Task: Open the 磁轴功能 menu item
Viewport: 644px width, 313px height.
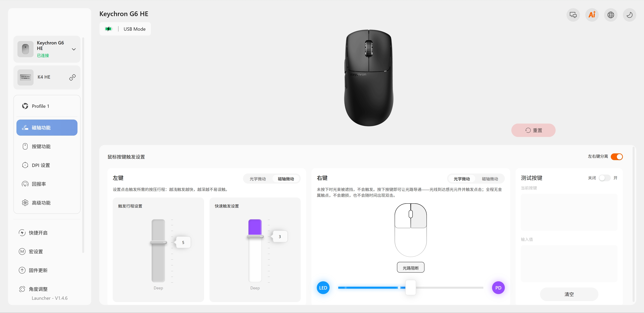Action: (x=47, y=128)
